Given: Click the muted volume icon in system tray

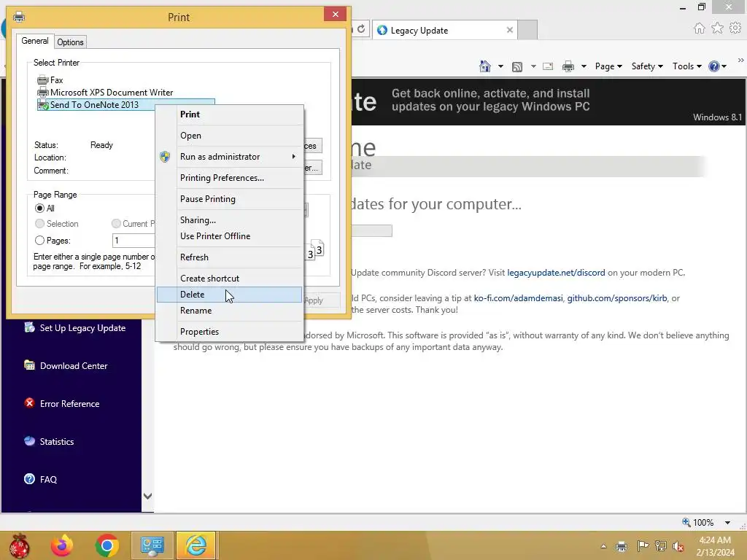Looking at the screenshot, I should pyautogui.click(x=678, y=546).
